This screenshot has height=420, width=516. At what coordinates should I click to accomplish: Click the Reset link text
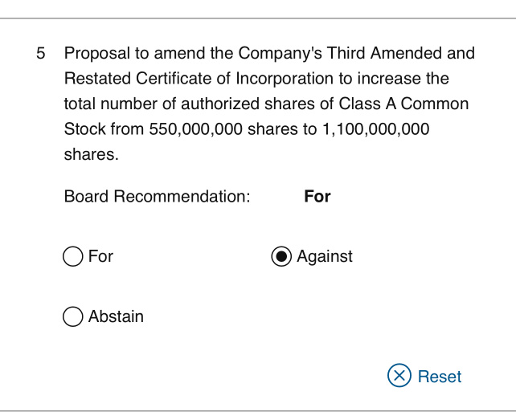point(440,377)
